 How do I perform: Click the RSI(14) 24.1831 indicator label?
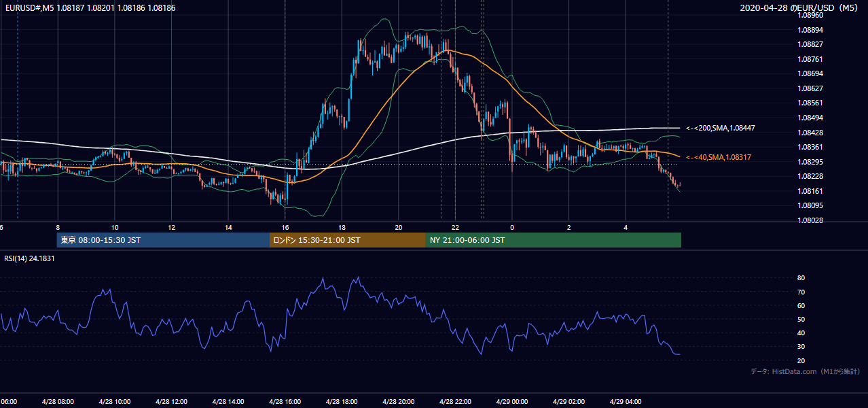[x=29, y=258]
